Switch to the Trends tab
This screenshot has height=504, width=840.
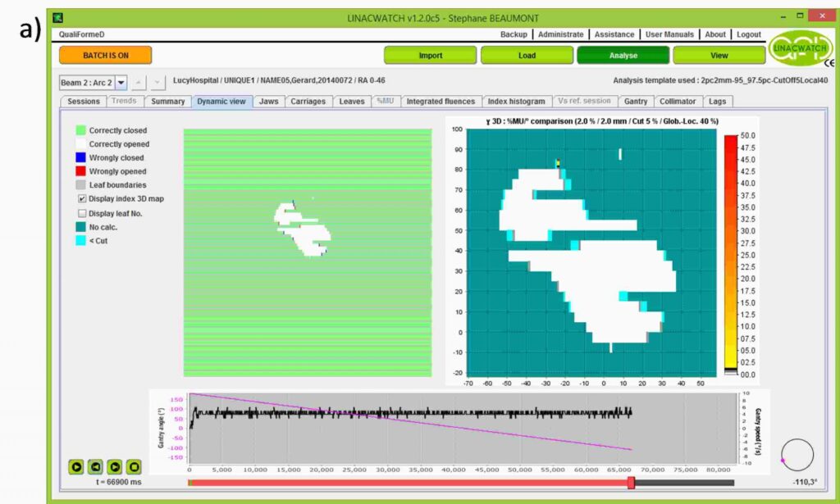(x=125, y=101)
